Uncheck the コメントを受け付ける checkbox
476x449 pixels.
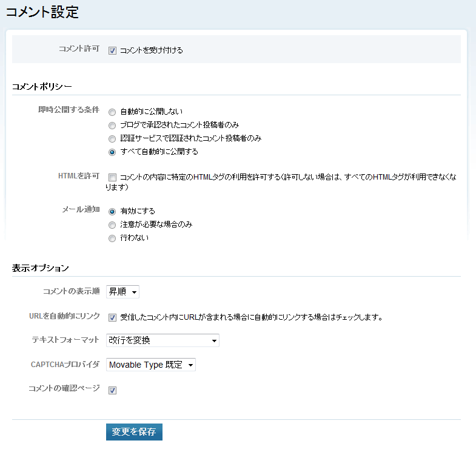(x=112, y=50)
